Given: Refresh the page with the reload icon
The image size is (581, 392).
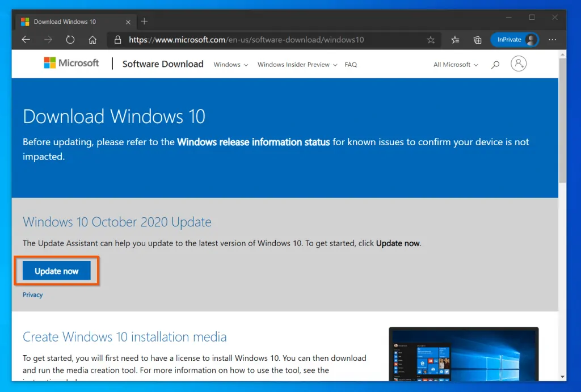Looking at the screenshot, I should 70,40.
